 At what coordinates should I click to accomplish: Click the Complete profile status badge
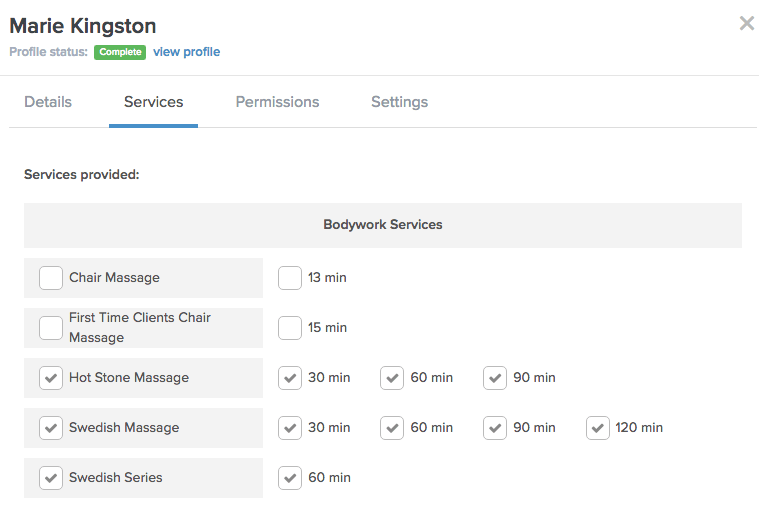(x=120, y=52)
